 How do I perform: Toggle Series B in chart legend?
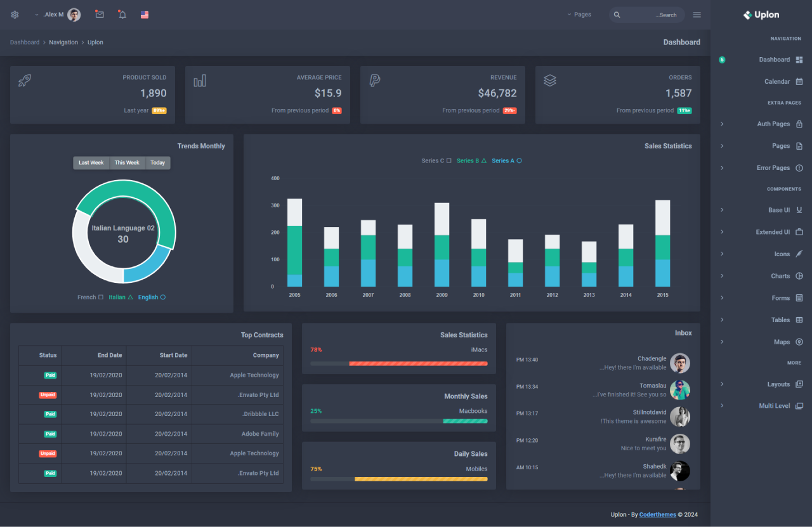471,161
